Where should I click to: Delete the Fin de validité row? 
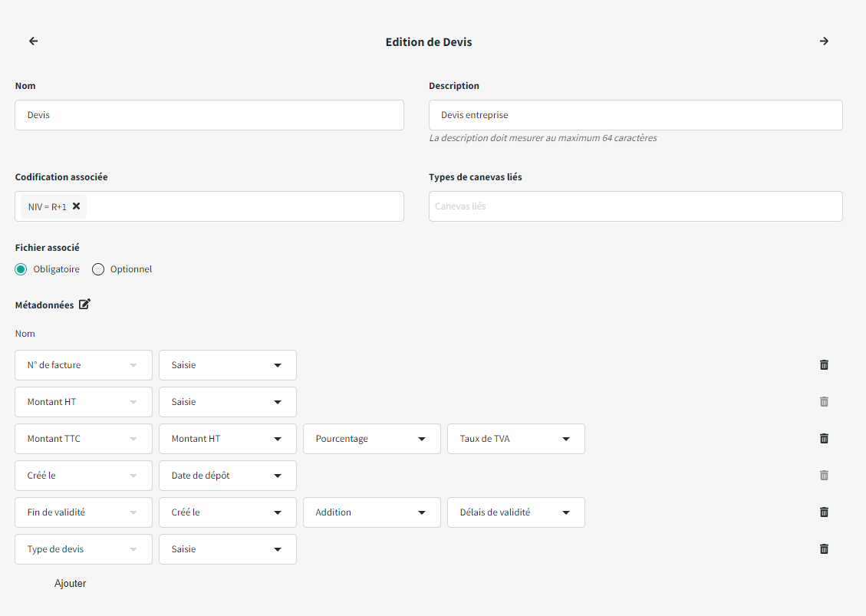click(824, 512)
